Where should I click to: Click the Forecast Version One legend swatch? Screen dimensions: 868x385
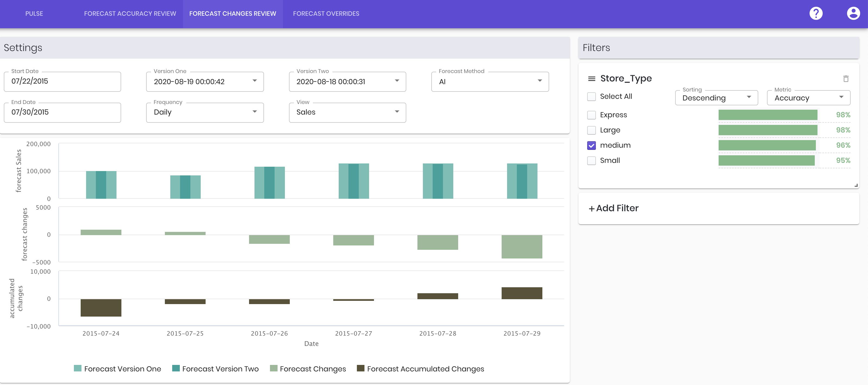[x=77, y=368]
